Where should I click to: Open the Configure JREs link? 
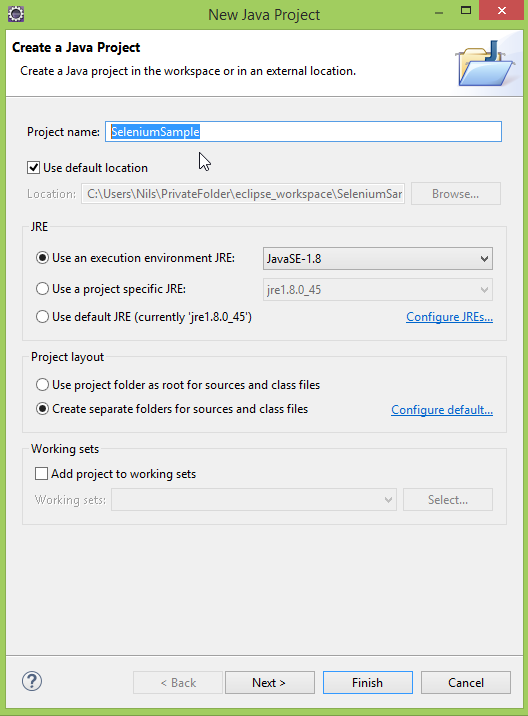pyautogui.click(x=449, y=317)
